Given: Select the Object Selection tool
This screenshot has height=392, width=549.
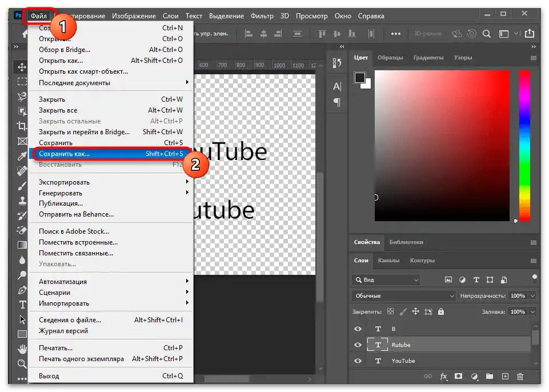Looking at the screenshot, I should tap(22, 111).
